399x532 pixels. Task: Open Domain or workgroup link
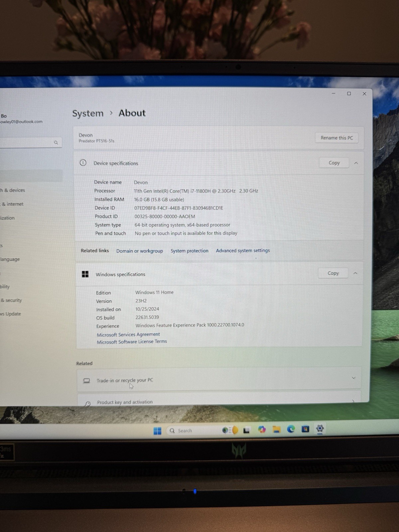[x=140, y=251]
